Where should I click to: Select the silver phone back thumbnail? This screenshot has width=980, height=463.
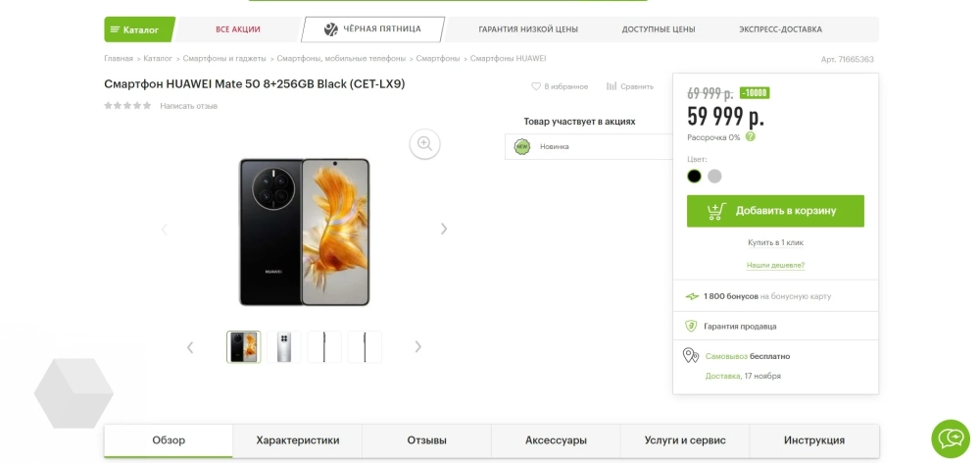[x=284, y=347]
